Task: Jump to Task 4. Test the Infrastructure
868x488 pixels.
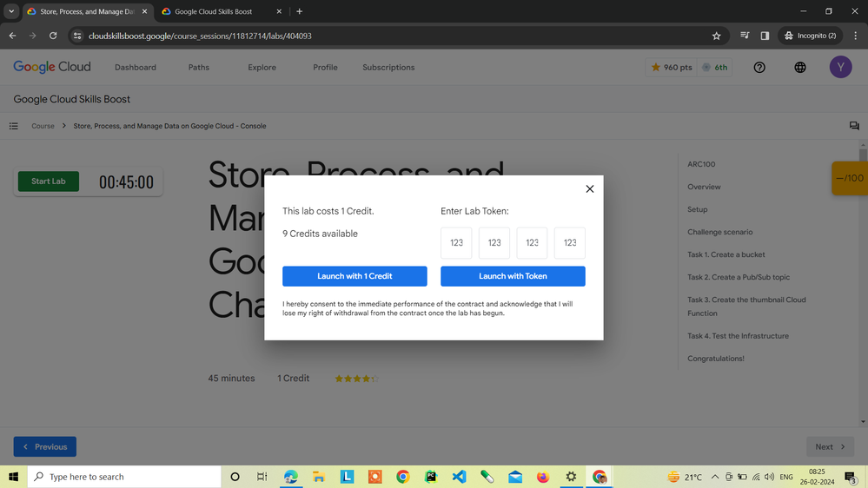Action: click(738, 336)
